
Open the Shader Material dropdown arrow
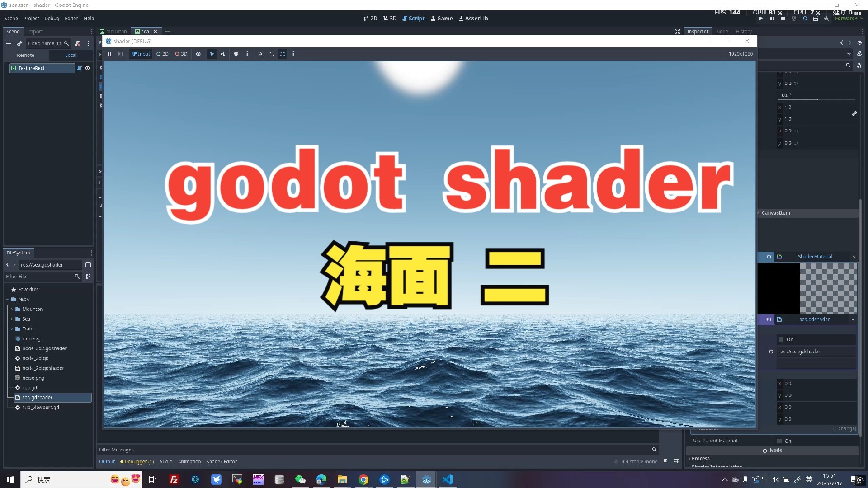point(854,257)
